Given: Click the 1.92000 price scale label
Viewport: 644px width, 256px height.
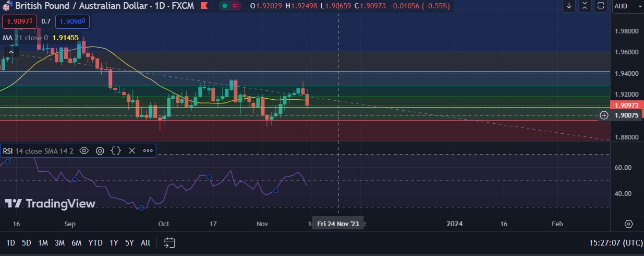Looking at the screenshot, I should [626, 95].
